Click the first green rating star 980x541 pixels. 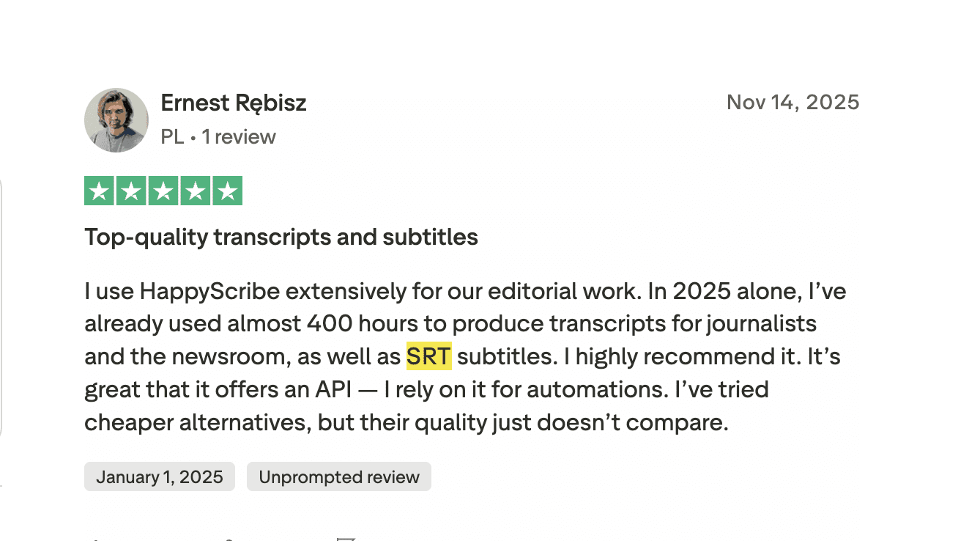coord(99,191)
